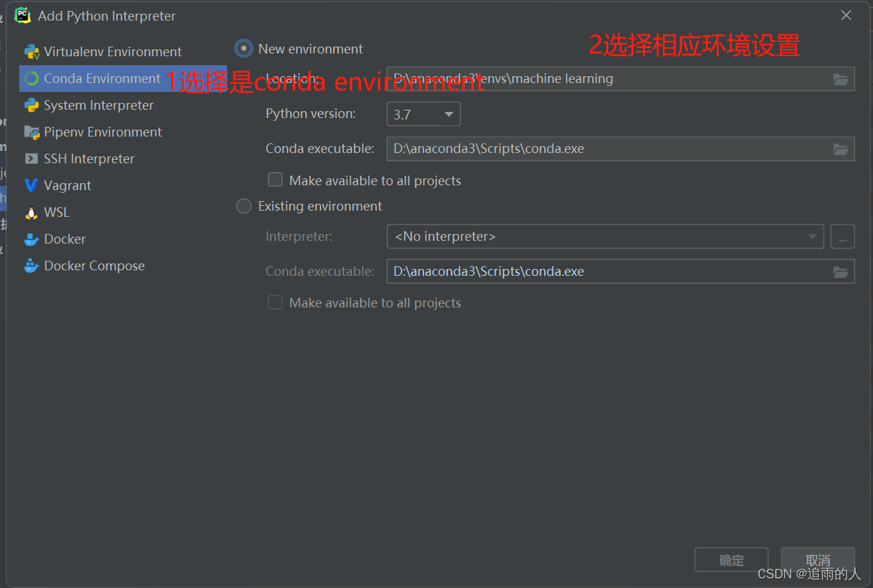Open the Python version 3.7 dropdown

pyautogui.click(x=423, y=114)
